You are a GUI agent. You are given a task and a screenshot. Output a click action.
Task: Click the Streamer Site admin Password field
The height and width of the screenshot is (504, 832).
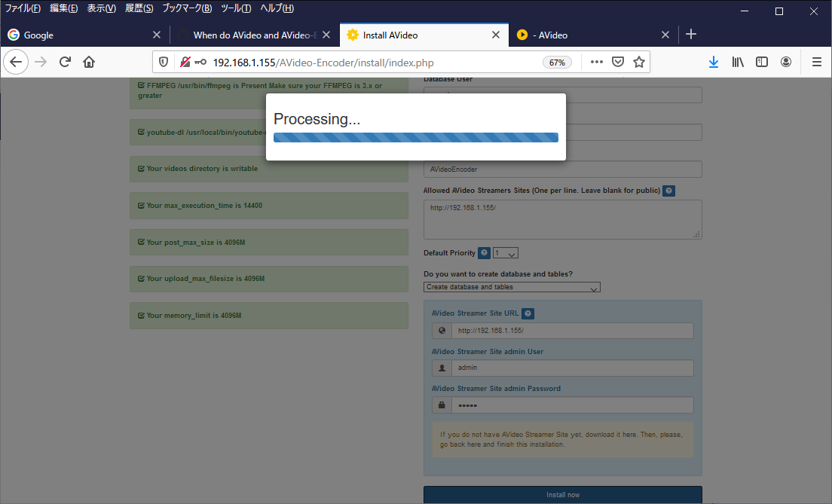572,405
